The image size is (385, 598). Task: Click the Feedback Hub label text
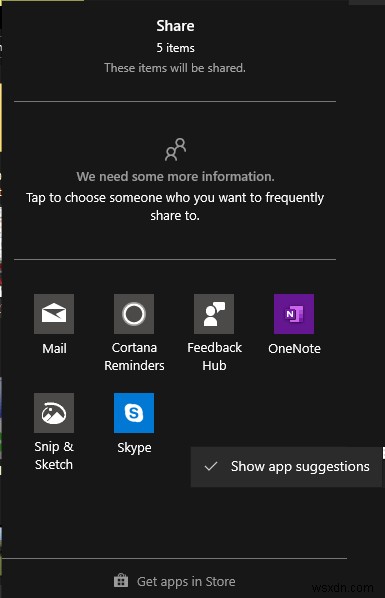tap(214, 357)
